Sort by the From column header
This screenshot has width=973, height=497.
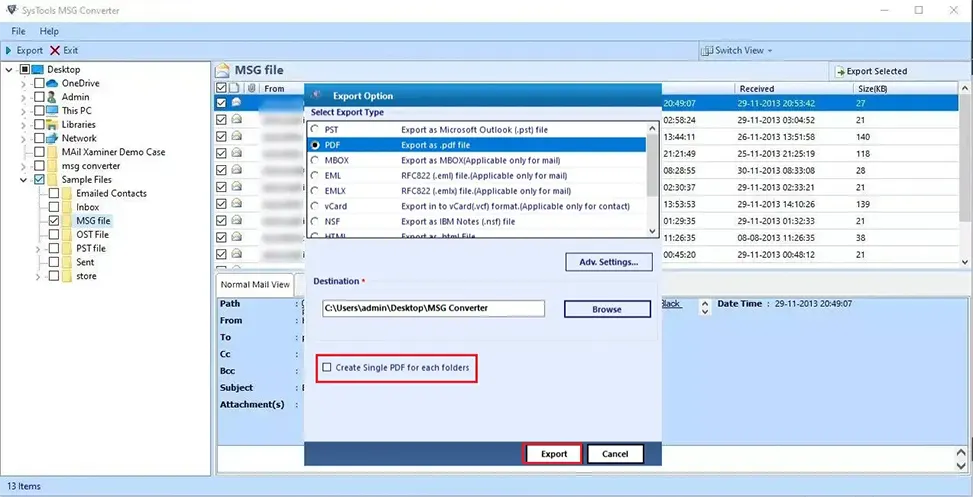pyautogui.click(x=274, y=89)
